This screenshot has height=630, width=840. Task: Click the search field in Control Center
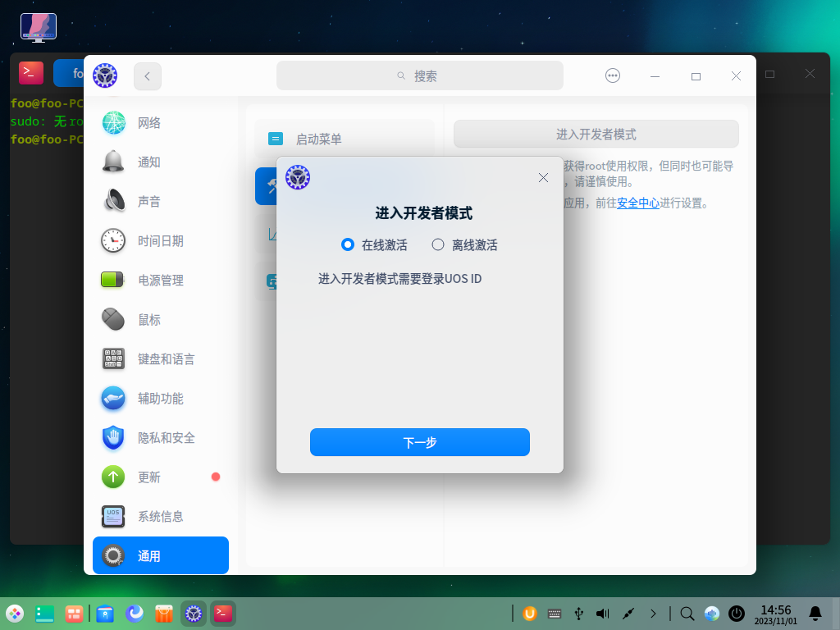(419, 75)
